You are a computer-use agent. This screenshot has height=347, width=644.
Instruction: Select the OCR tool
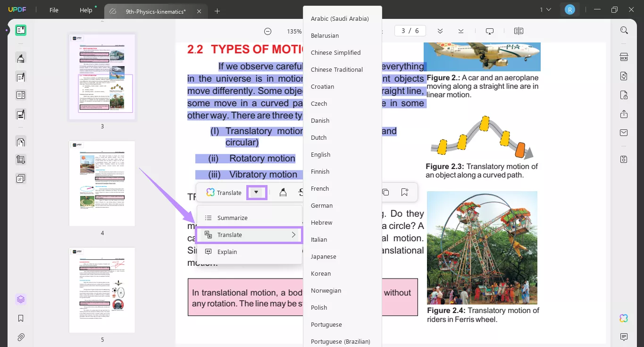tap(624, 57)
